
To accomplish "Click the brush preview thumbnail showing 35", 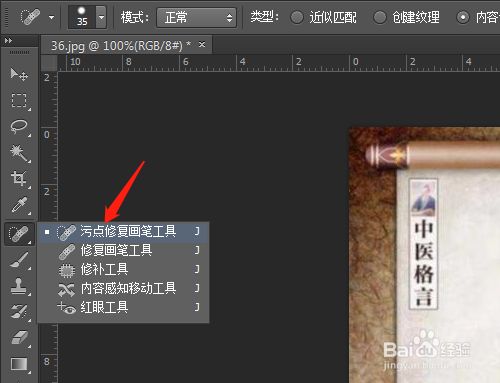I will click(x=82, y=17).
